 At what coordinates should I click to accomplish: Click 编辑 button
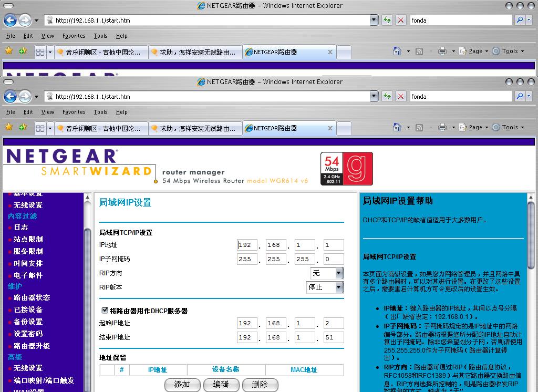point(221,385)
